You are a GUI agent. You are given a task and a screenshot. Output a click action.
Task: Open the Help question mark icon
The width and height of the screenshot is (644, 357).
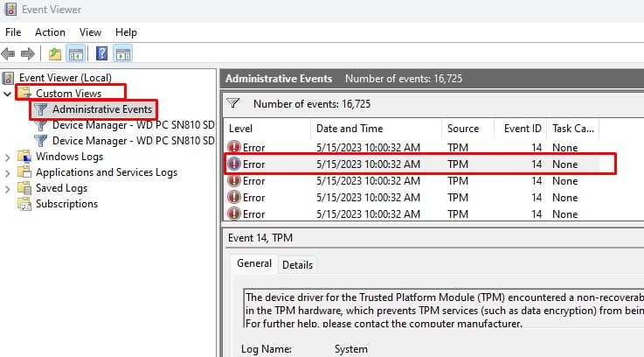coord(101,53)
